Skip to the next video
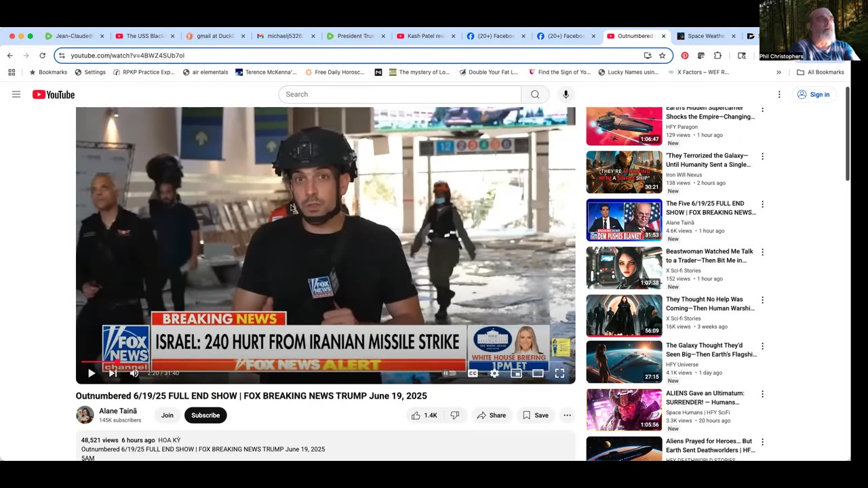The width and height of the screenshot is (868, 488). [x=113, y=373]
